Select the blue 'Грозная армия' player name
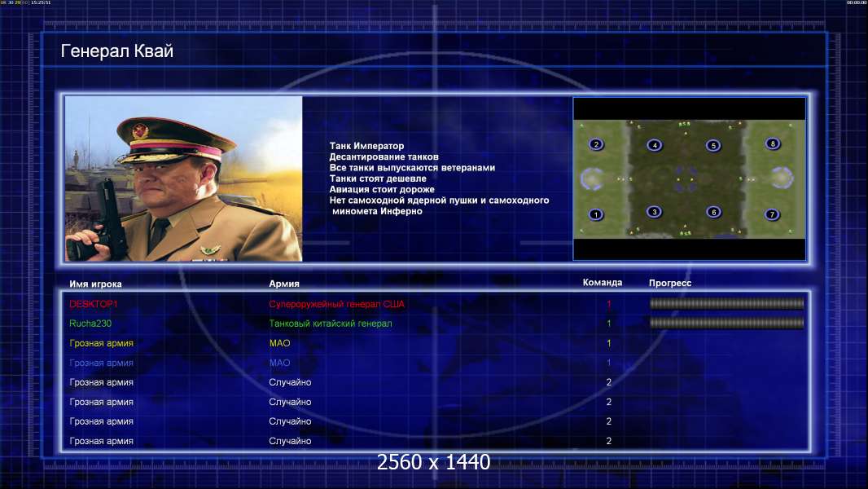This screenshot has height=489, width=868. [101, 363]
